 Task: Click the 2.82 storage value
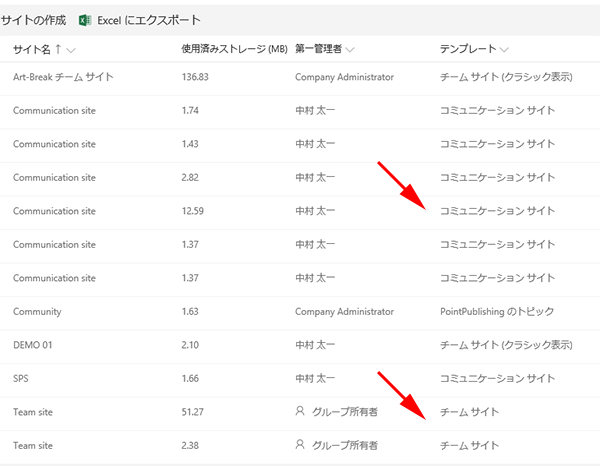190,178
